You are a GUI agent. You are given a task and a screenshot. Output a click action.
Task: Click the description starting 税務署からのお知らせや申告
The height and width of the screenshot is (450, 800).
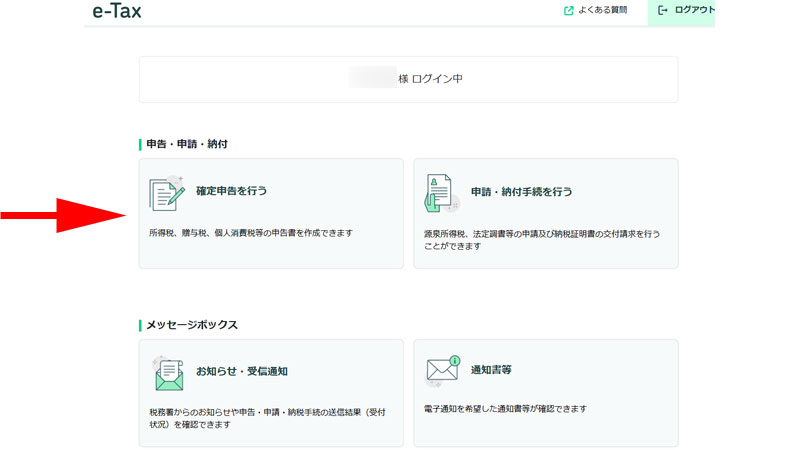267,418
